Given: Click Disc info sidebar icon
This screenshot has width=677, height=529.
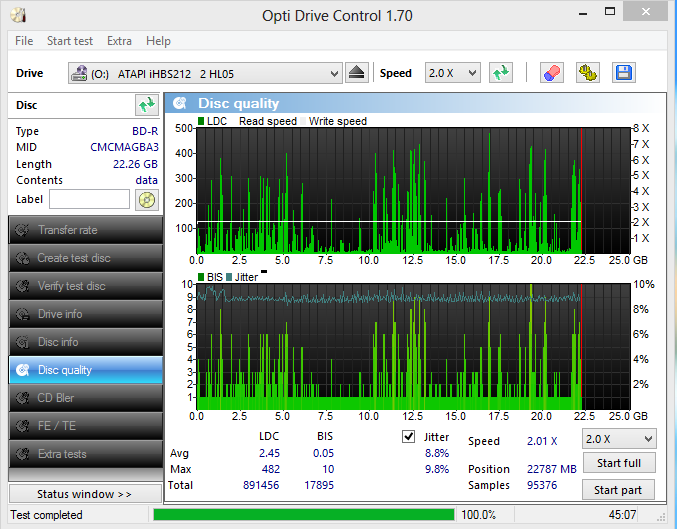Looking at the screenshot, I should click(22, 342).
